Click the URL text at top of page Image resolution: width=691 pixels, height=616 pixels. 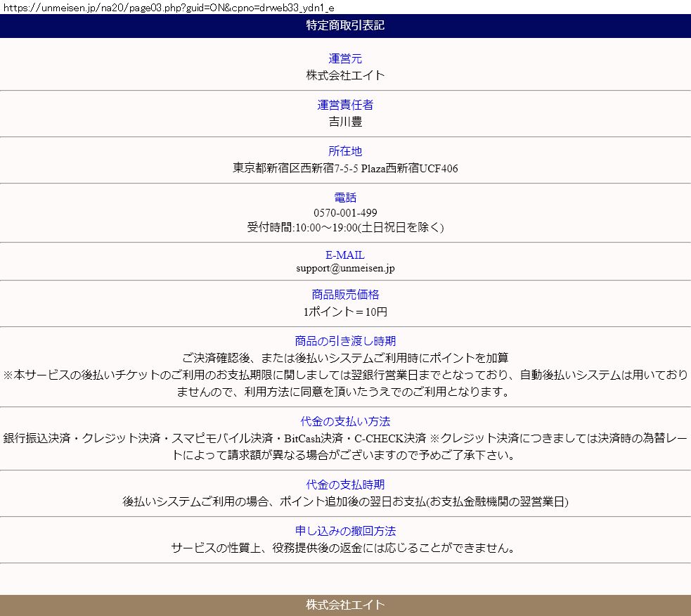(169, 7)
